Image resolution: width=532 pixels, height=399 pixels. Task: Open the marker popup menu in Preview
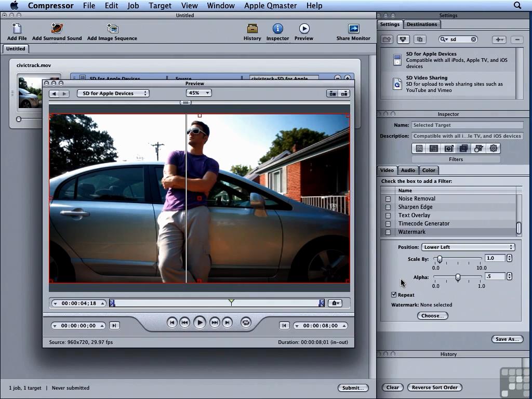[x=335, y=303]
